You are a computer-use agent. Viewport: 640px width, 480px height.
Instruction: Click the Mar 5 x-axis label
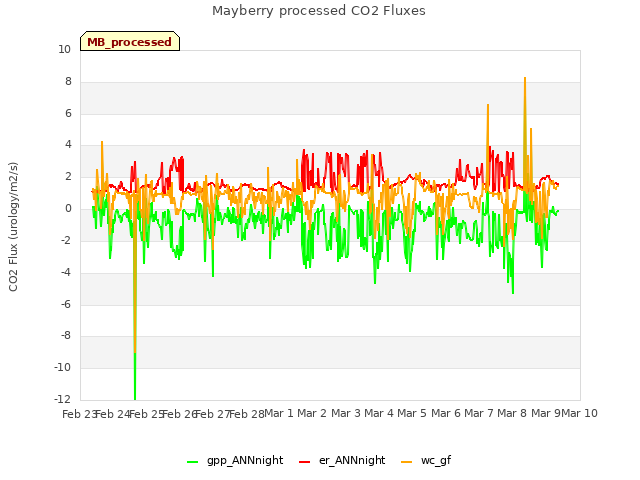(x=412, y=413)
